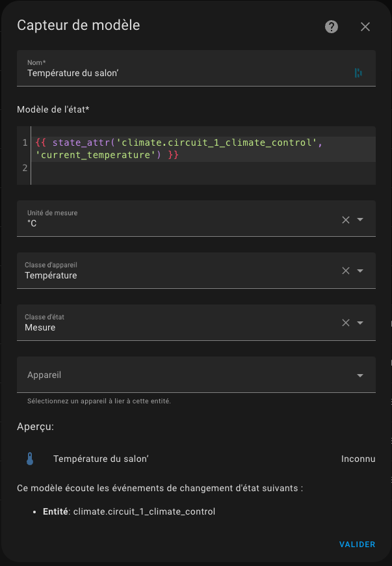392x566 pixels.
Task: Click the Température du salon preview row
Action: click(196, 459)
